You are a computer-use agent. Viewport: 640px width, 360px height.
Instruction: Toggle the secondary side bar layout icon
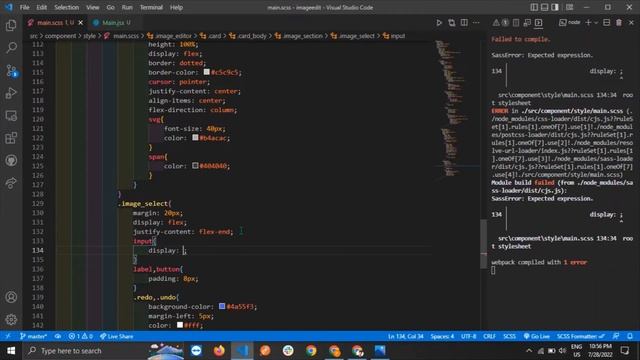tap(555, 7)
